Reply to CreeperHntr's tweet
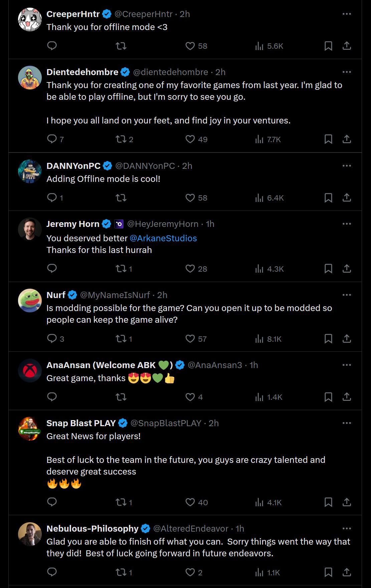 52,46
